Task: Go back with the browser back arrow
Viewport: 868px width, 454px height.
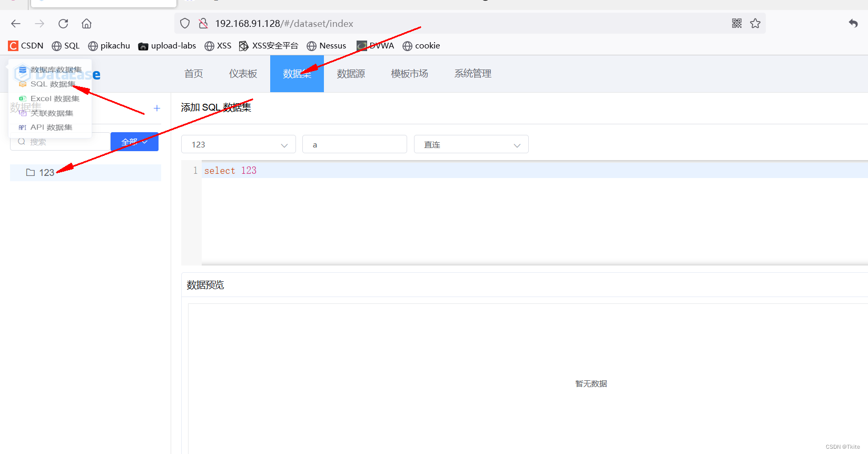Action: click(x=16, y=24)
